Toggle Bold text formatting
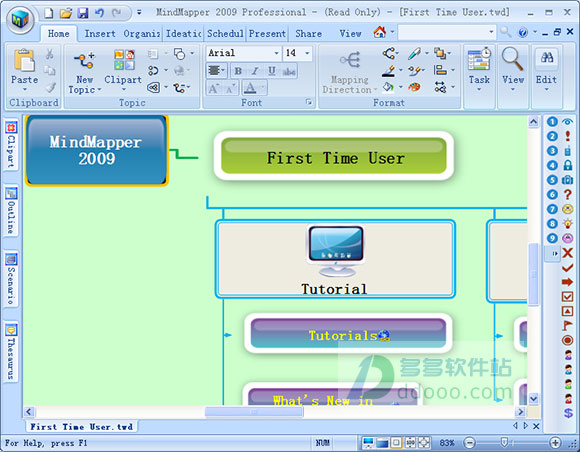Image resolution: width=580 pixels, height=452 pixels. point(238,71)
